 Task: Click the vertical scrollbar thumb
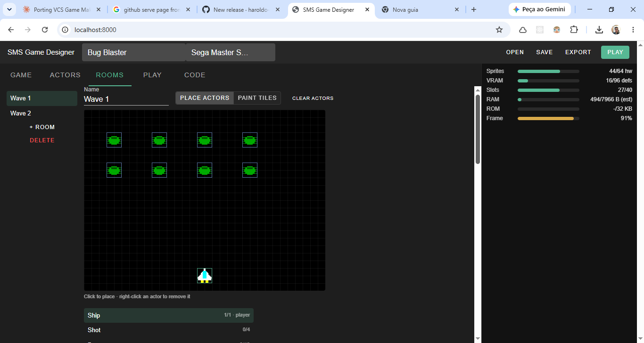(478, 129)
